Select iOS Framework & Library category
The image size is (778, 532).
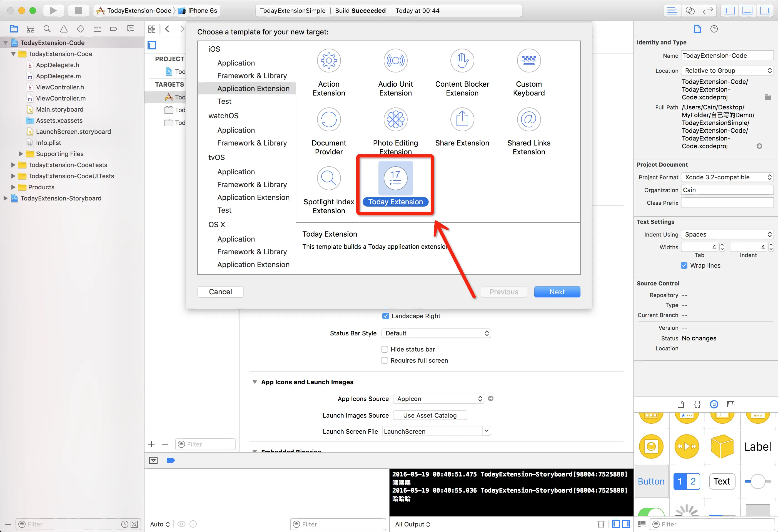pyautogui.click(x=252, y=76)
